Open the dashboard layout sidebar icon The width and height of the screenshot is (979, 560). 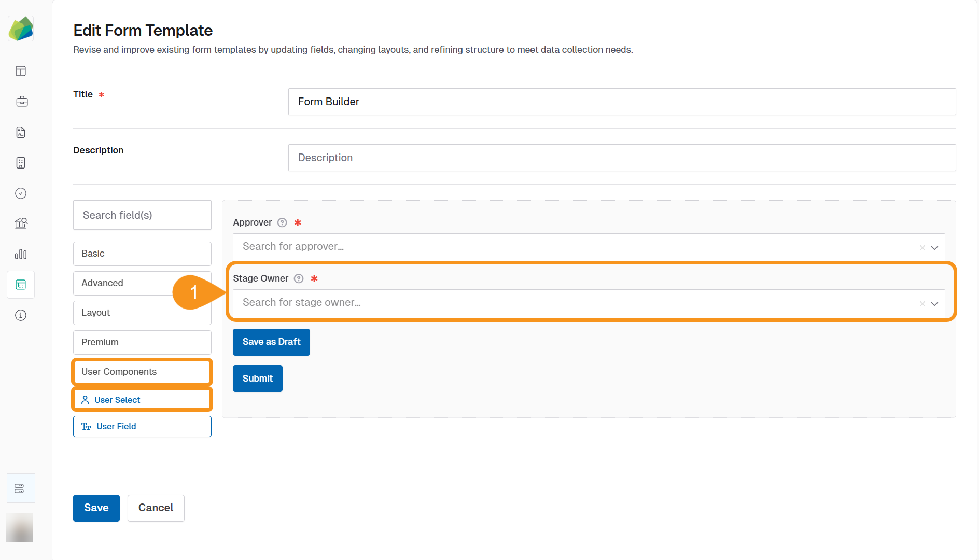tap(21, 71)
